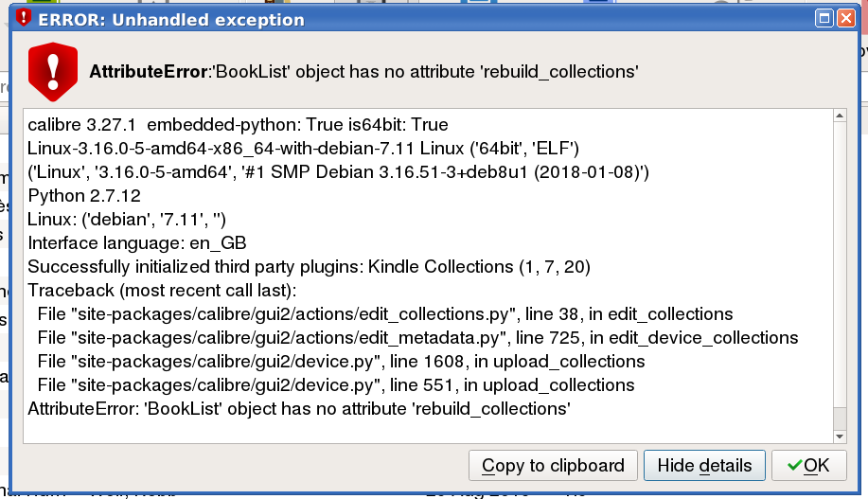Viewport: 868px width, 499px height.
Task: Click the large red exclamation error icon
Action: (53, 71)
